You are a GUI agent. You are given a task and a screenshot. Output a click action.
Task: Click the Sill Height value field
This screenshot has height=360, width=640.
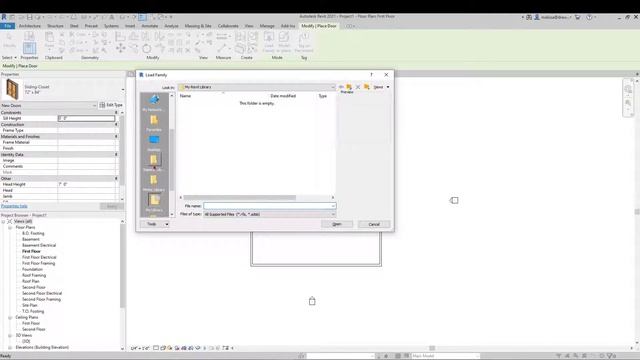[87, 118]
